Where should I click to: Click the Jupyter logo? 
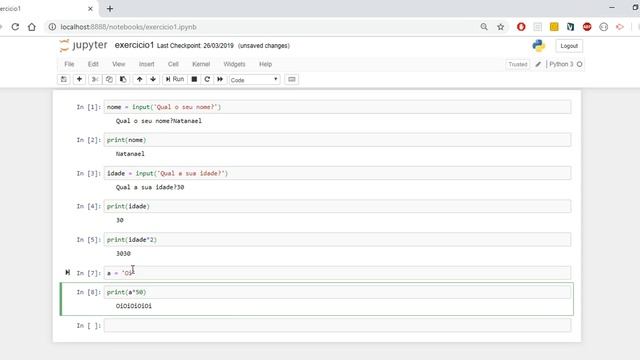click(83, 45)
